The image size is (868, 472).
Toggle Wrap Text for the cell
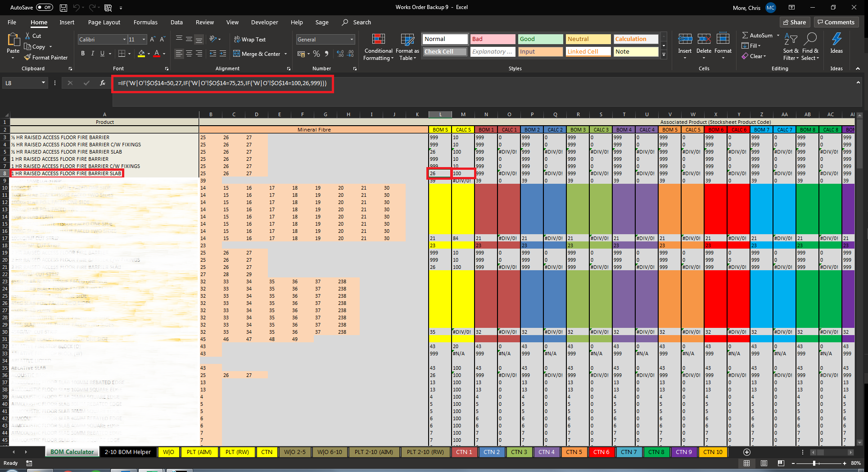pos(250,40)
